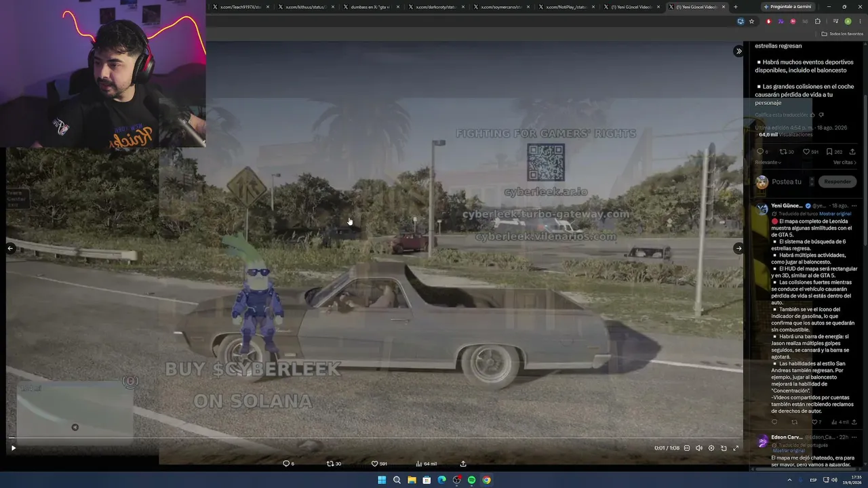Rate the translation thumbs up
Image resolution: width=868 pixels, height=488 pixels.
(812, 115)
